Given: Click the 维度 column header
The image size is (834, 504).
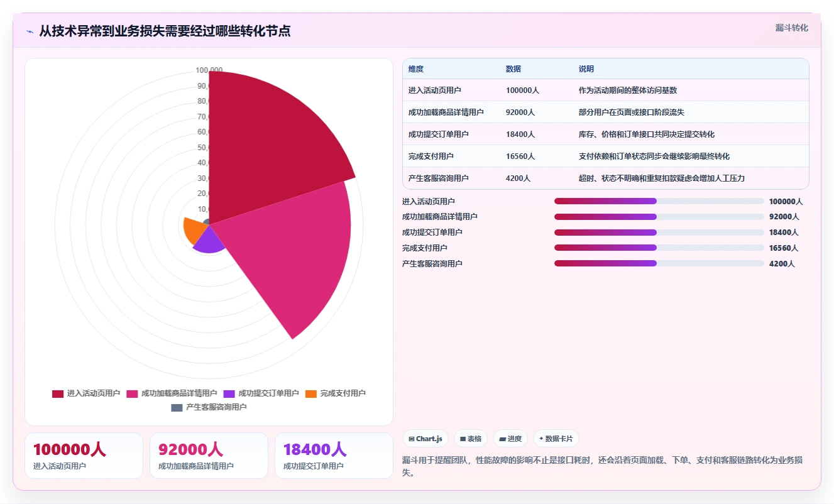Looking at the screenshot, I should [415, 69].
